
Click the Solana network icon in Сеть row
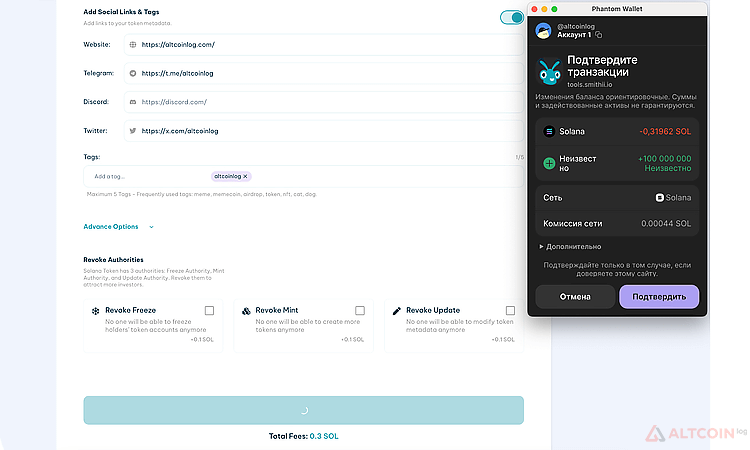[660, 198]
